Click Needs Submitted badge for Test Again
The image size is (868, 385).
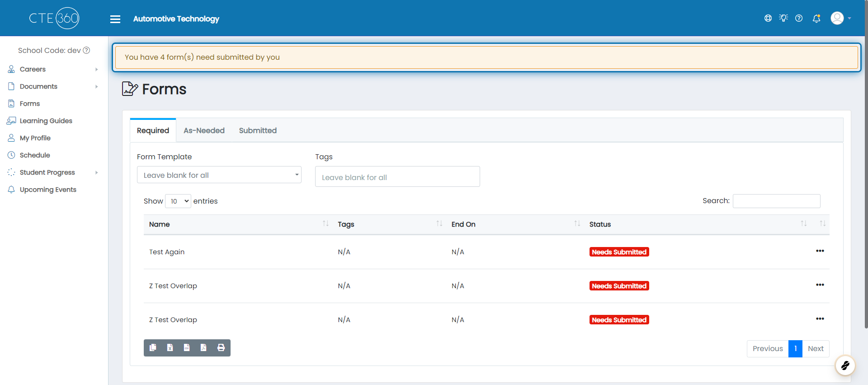tap(619, 252)
